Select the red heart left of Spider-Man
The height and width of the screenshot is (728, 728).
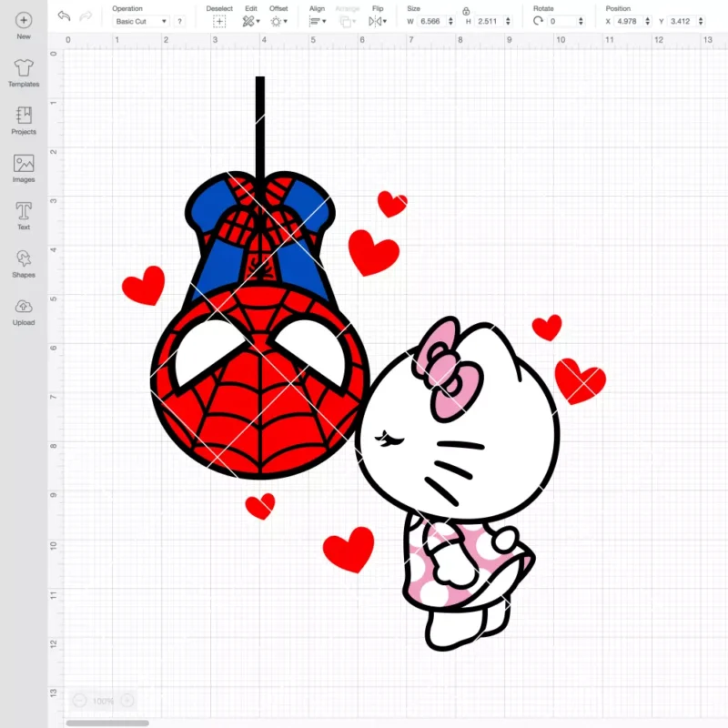point(144,286)
